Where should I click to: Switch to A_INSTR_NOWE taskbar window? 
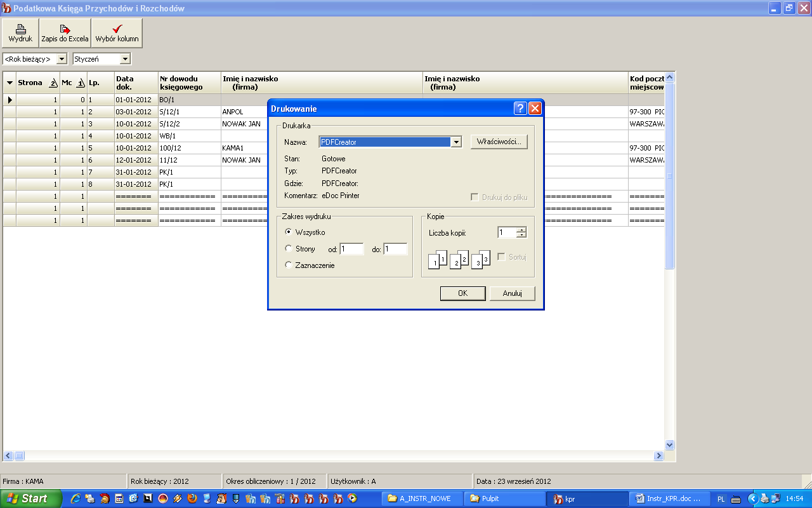423,499
